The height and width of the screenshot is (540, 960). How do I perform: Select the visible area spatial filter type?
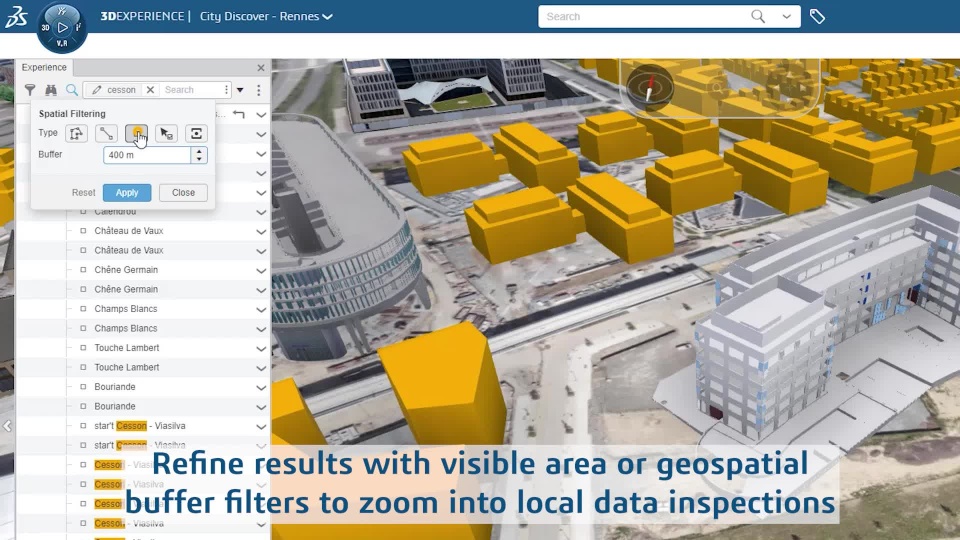coord(197,133)
